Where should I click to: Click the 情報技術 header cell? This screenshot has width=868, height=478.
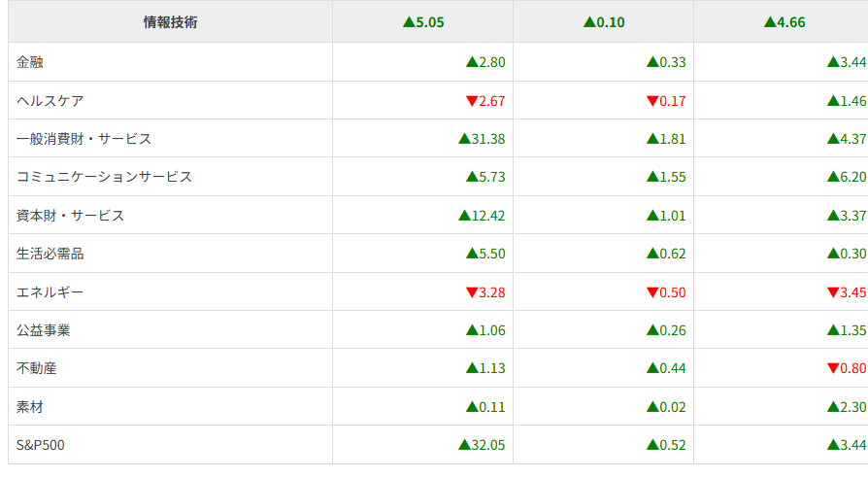[170, 21]
